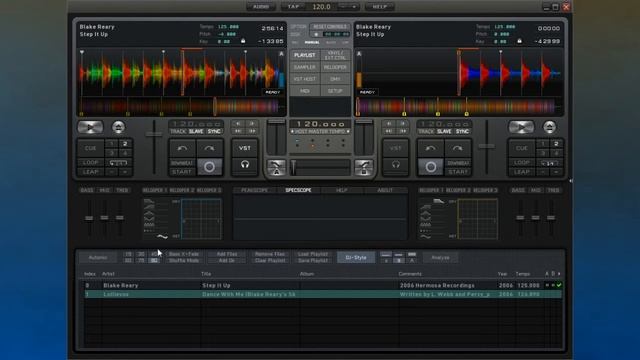
Task: Select cue point 2 on right deck
Action: (x=556, y=144)
